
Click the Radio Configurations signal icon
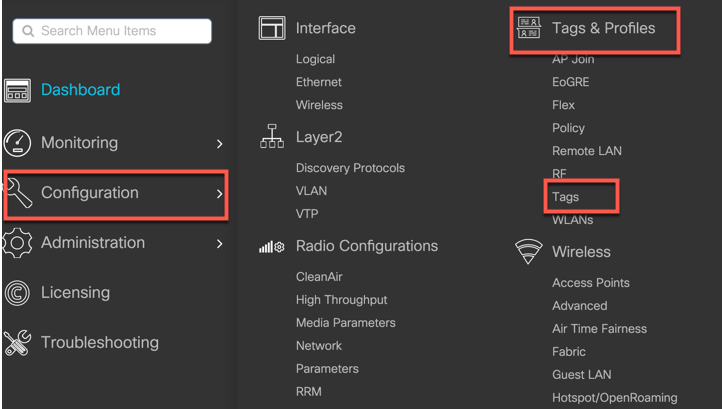[x=272, y=247]
